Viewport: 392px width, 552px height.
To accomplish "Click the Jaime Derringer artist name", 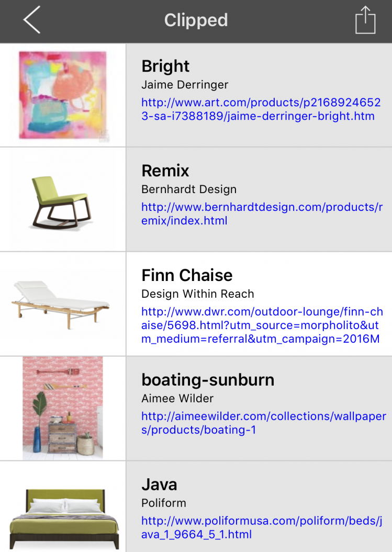I will click(x=185, y=85).
